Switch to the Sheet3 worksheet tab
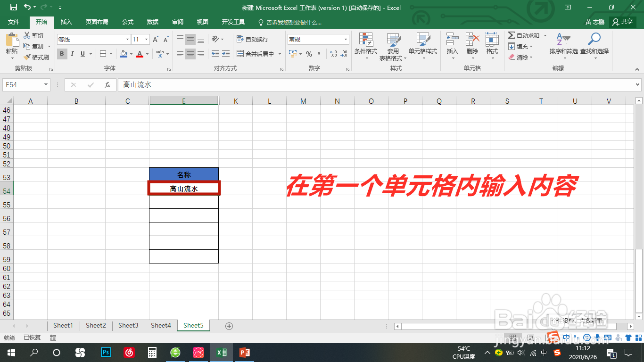 (128, 325)
